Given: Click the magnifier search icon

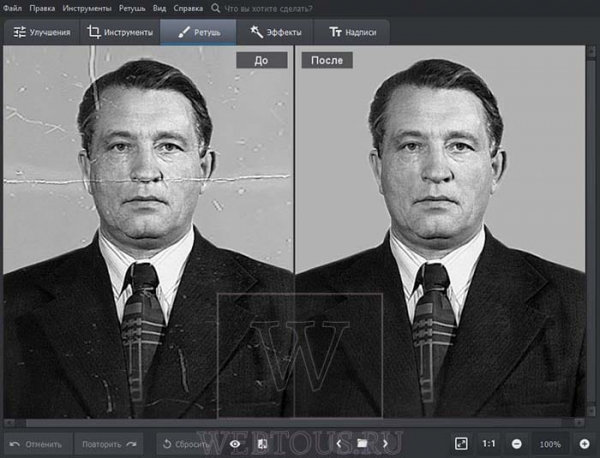Looking at the screenshot, I should (x=216, y=8).
